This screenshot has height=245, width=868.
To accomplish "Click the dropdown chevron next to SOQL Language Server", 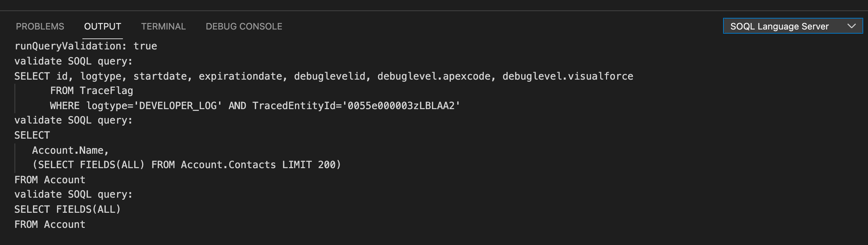I will pyautogui.click(x=851, y=26).
